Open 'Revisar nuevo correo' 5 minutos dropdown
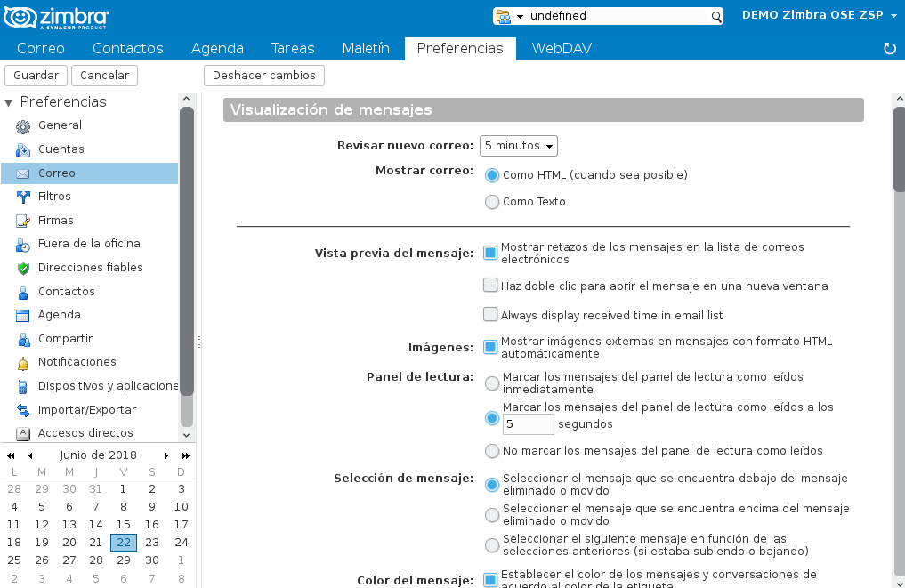Image resolution: width=905 pixels, height=588 pixels. pyautogui.click(x=518, y=146)
